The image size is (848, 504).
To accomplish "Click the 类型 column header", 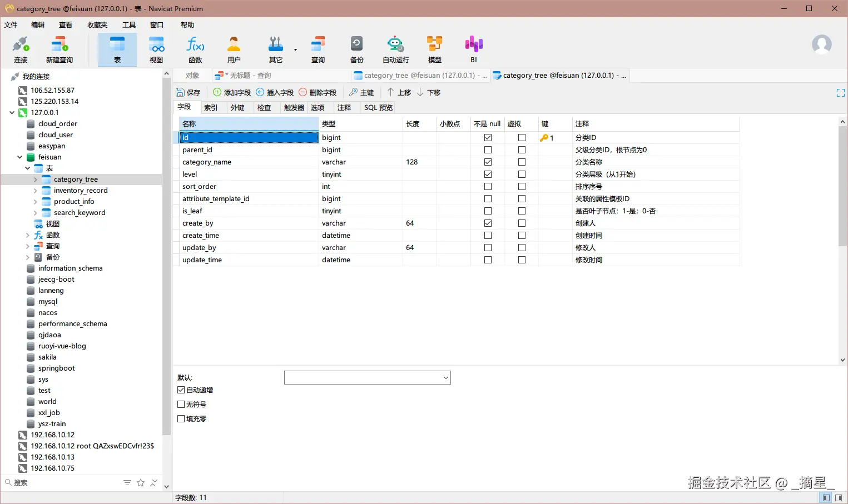I will coord(360,124).
